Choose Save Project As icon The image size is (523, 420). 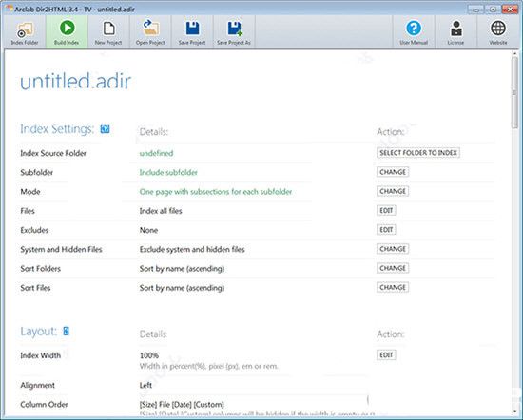tap(234, 32)
